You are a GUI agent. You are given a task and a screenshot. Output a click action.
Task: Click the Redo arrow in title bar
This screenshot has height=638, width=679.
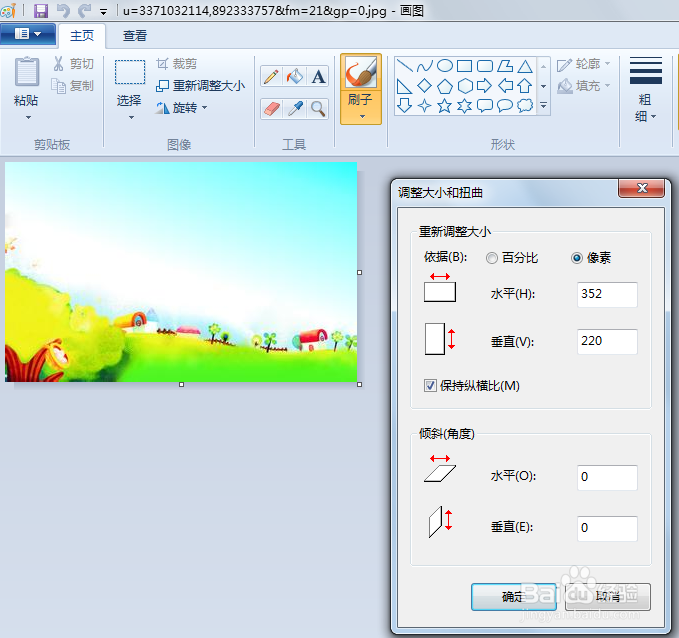coord(85,10)
